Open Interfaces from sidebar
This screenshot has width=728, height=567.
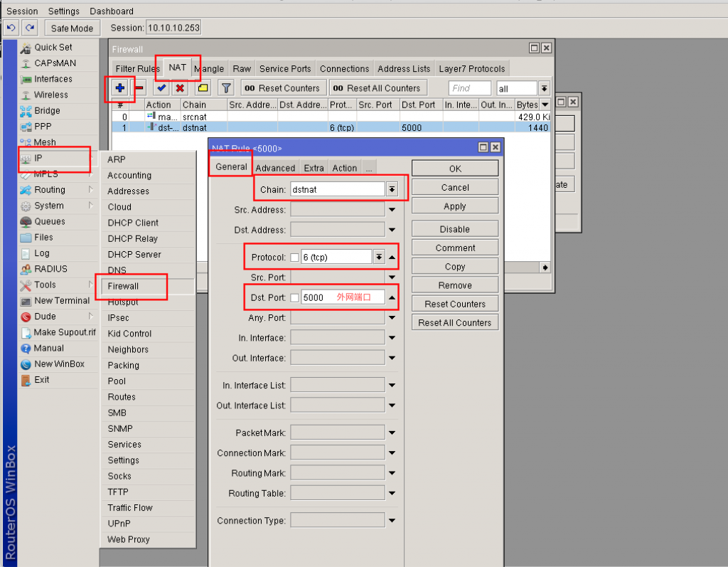tap(53, 79)
